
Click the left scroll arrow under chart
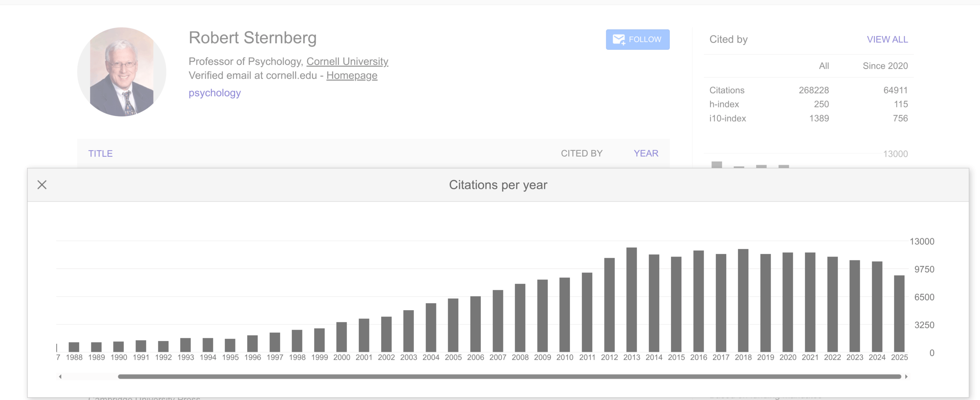coord(60,377)
